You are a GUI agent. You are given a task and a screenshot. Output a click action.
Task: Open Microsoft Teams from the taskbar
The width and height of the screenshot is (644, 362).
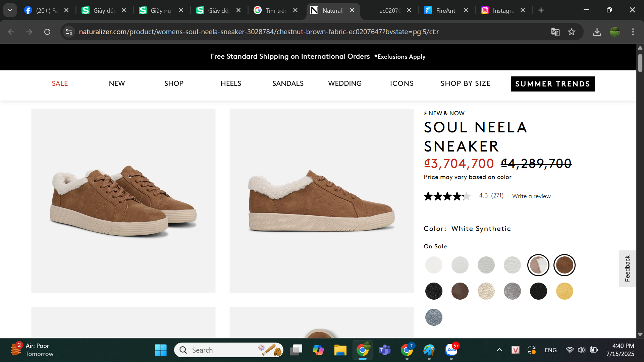click(x=384, y=350)
